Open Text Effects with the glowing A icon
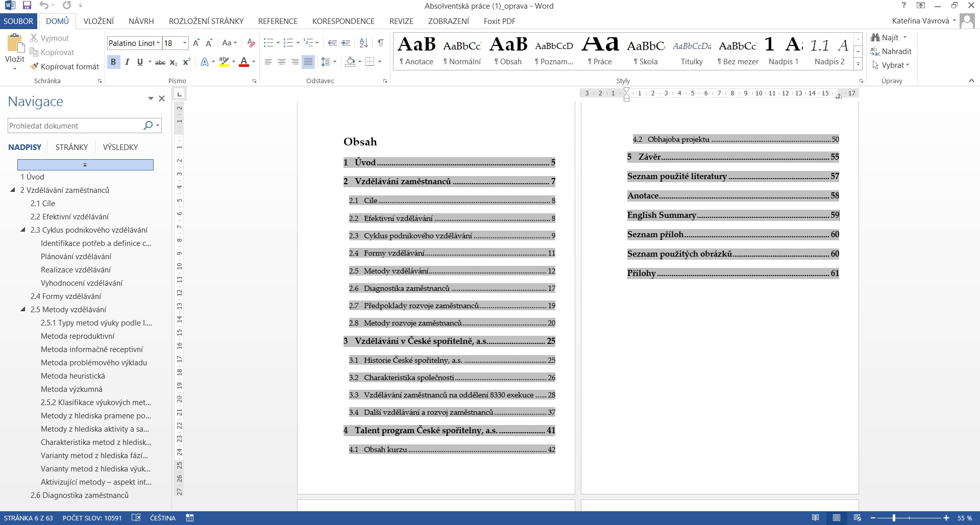 pyautogui.click(x=204, y=62)
